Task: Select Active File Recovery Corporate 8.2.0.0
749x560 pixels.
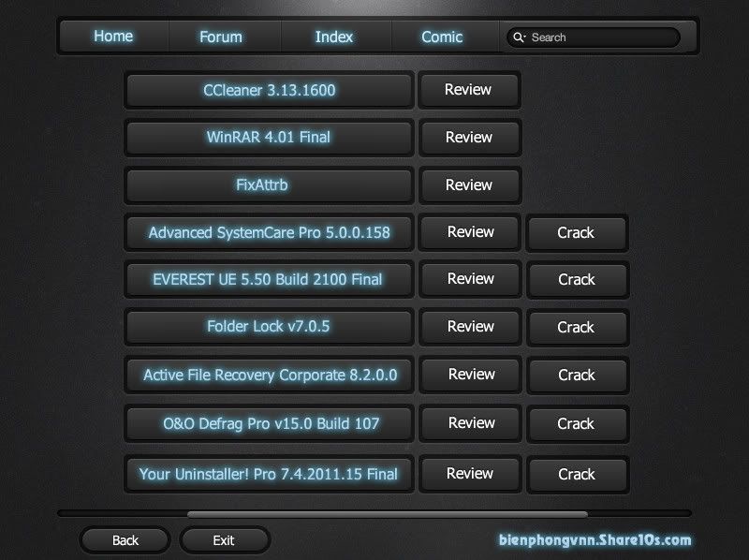Action: [269, 376]
